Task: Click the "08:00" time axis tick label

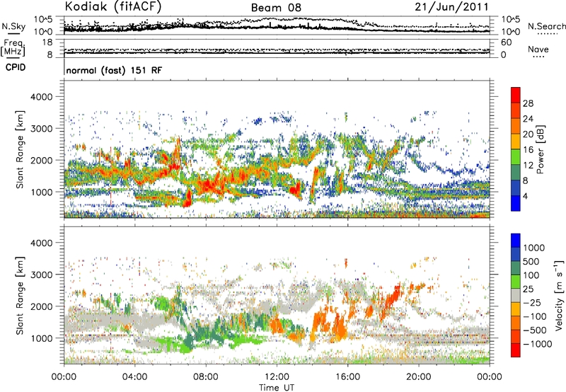Action: [x=205, y=377]
